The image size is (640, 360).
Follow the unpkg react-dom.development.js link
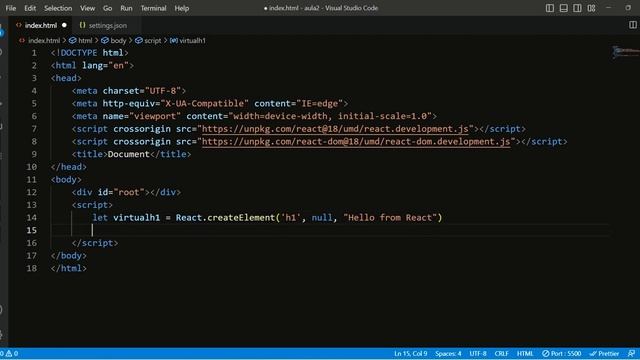tap(356, 142)
